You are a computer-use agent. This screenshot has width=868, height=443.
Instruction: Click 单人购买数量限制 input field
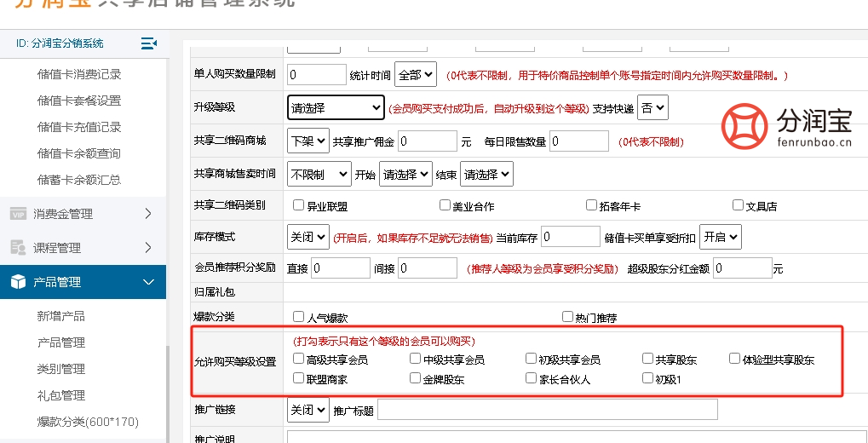click(317, 74)
